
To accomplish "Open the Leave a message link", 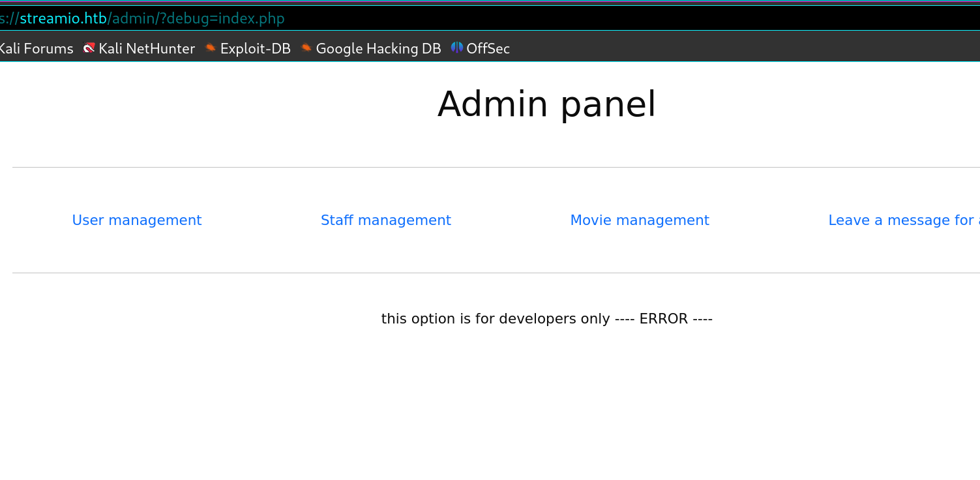I will pyautogui.click(x=904, y=220).
